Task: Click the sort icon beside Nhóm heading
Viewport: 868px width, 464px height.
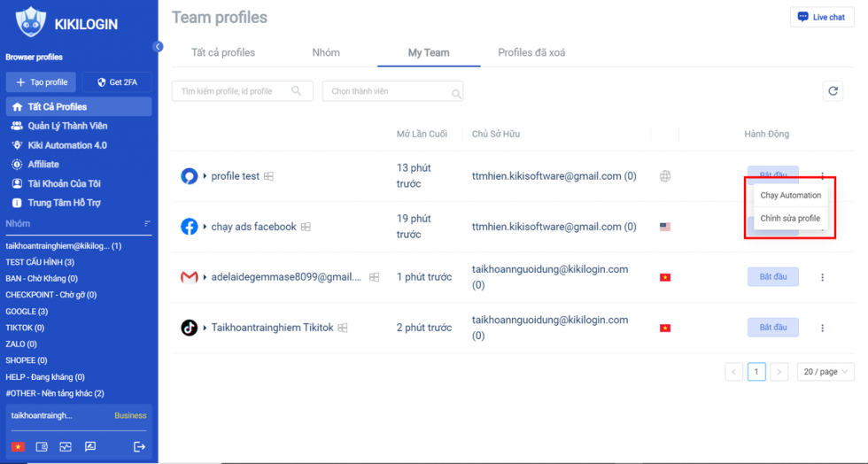Action: click(x=147, y=224)
